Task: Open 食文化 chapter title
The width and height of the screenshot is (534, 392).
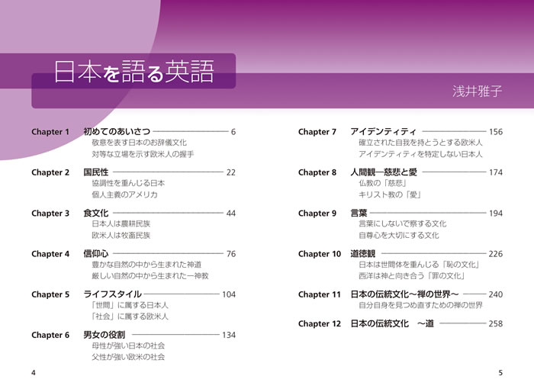Action: [96, 213]
